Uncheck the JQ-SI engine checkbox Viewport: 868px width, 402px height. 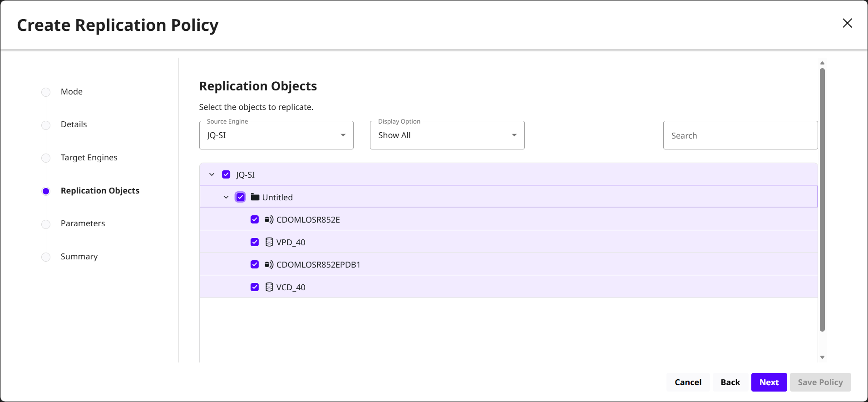tap(226, 174)
